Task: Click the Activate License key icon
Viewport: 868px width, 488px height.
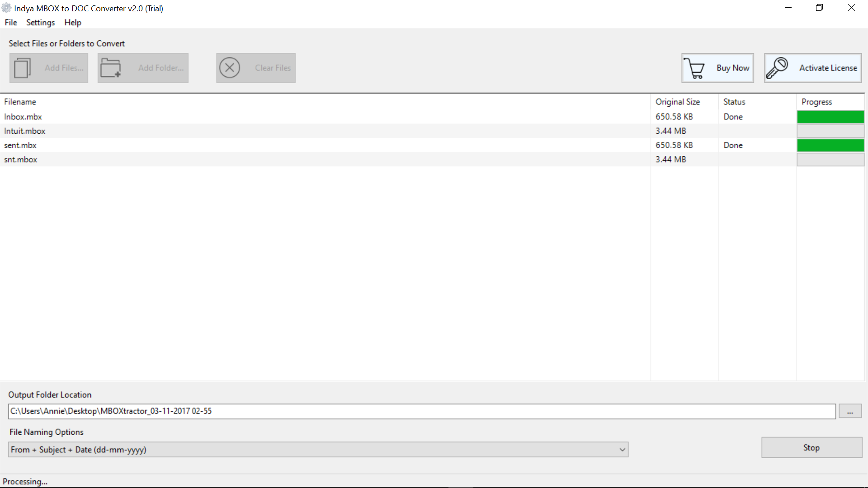Action: (779, 67)
